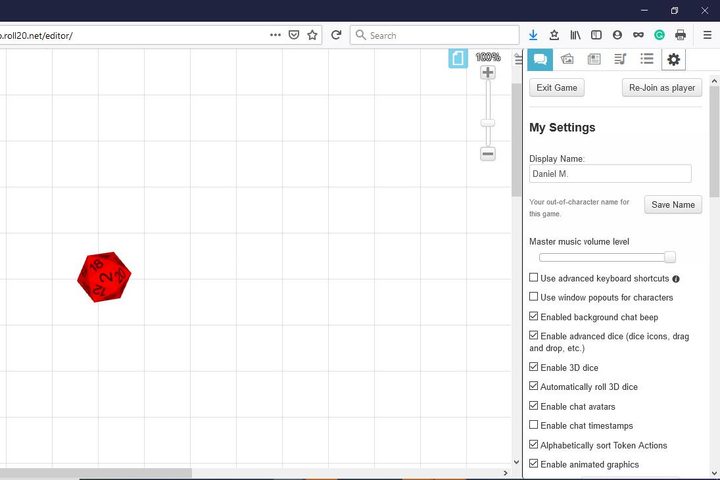
Task: Enable advanced keyboard shortcuts checkbox
Action: pyautogui.click(x=534, y=277)
